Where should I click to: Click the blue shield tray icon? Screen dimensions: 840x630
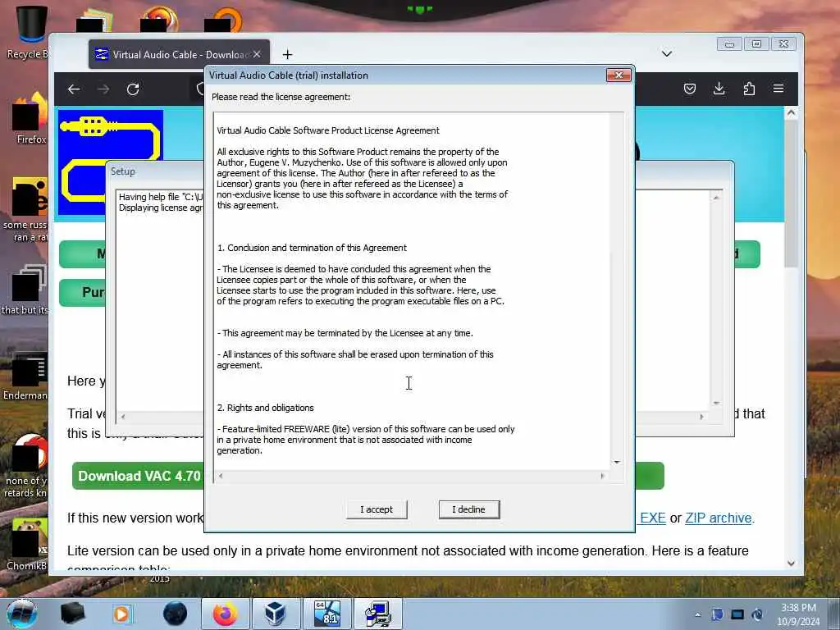(x=717, y=614)
